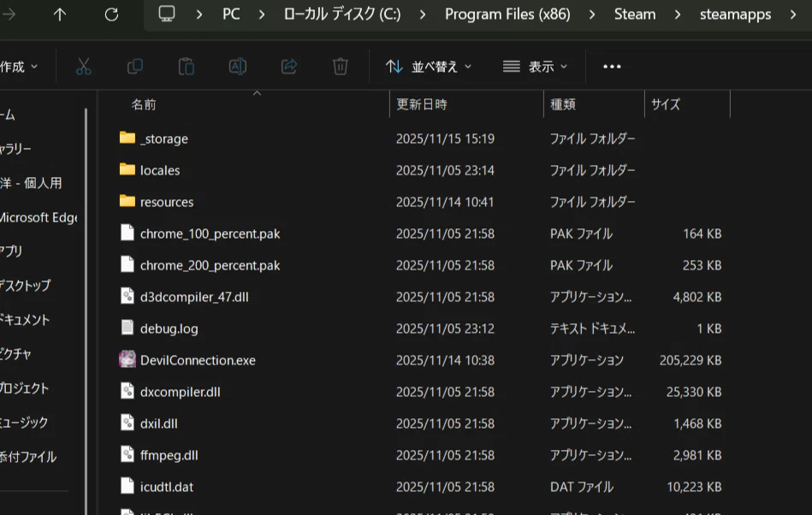Expand the chevron after steamapps in path
The width and height of the screenshot is (812, 515).
(793, 15)
